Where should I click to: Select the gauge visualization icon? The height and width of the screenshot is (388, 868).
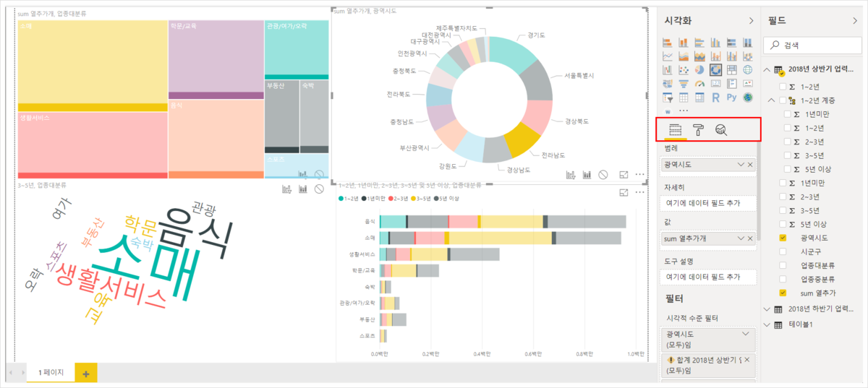(699, 83)
